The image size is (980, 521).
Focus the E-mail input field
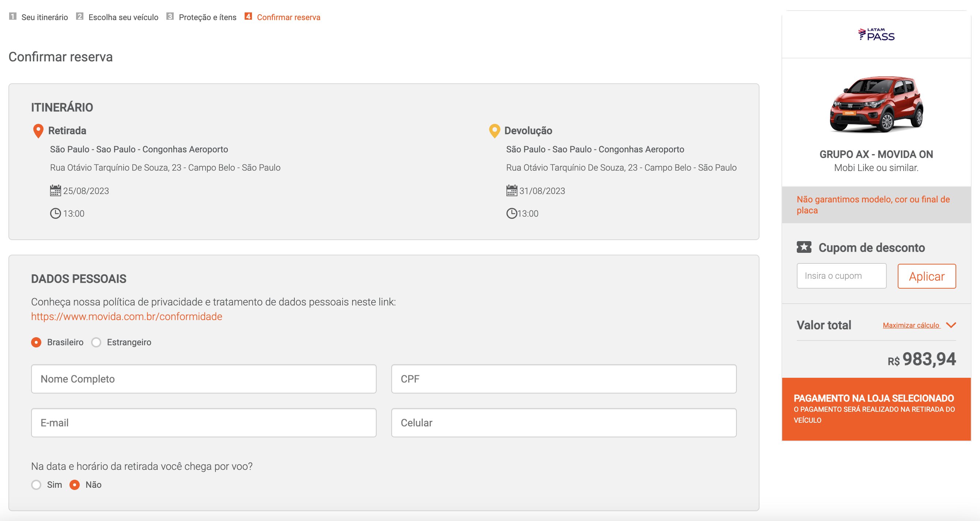click(204, 423)
